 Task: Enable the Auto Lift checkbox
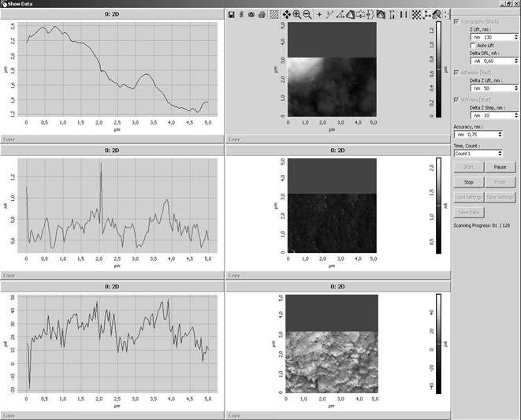[x=473, y=45]
